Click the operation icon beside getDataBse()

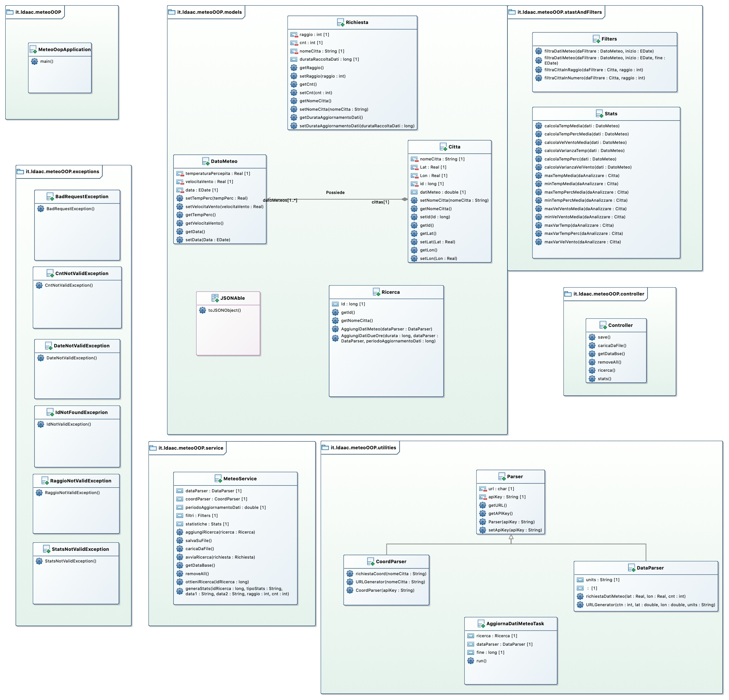(592, 354)
